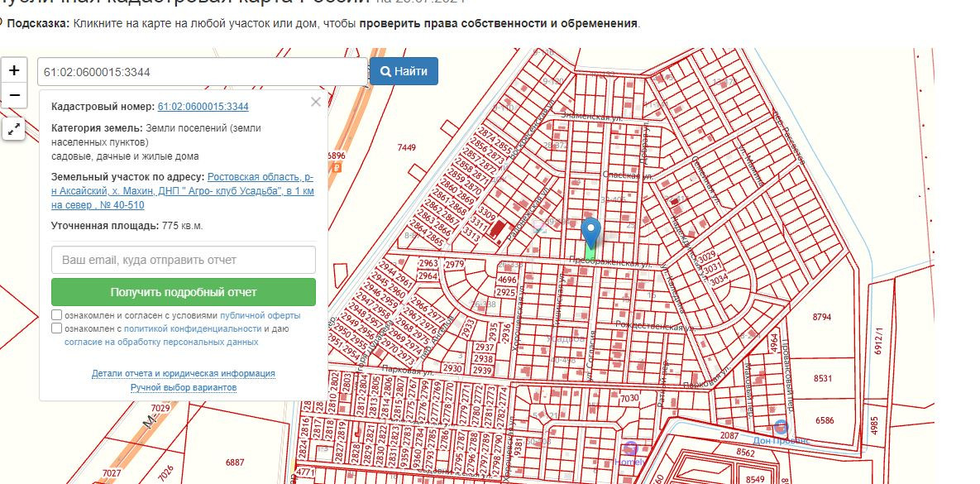Open Детали отчета и юридическая информация

(x=183, y=373)
